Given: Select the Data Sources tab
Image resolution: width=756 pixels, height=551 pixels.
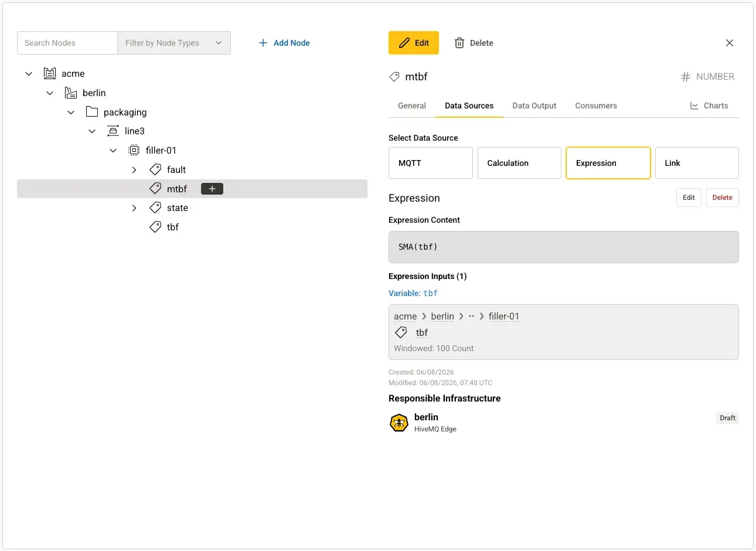Looking at the screenshot, I should 469,106.
